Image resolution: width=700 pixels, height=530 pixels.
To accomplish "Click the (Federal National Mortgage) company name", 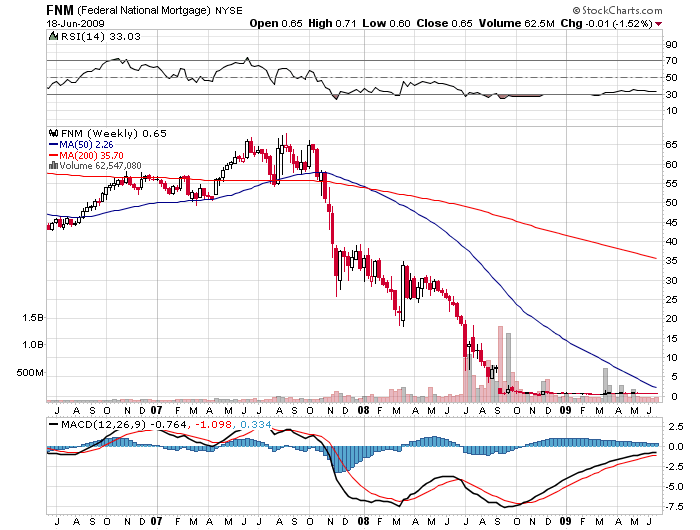I will tap(143, 10).
